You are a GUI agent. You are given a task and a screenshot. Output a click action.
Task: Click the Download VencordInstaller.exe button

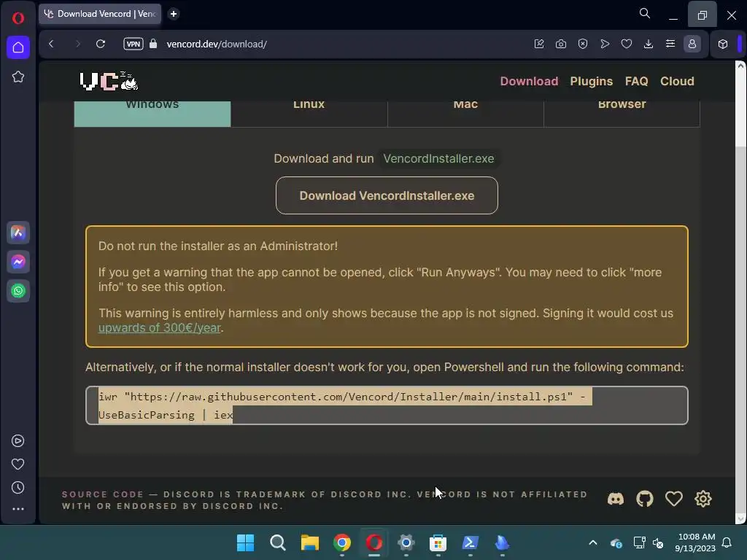click(387, 195)
